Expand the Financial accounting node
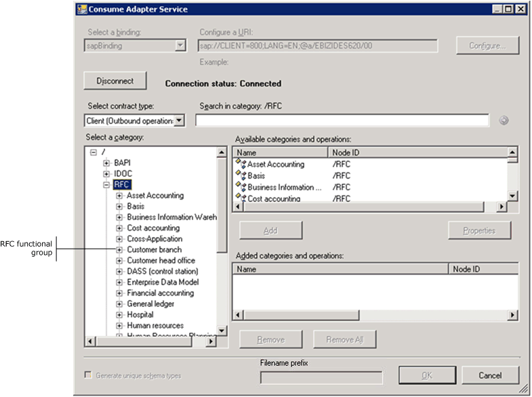Image resolution: width=532 pixels, height=397 pixels. 119,293
